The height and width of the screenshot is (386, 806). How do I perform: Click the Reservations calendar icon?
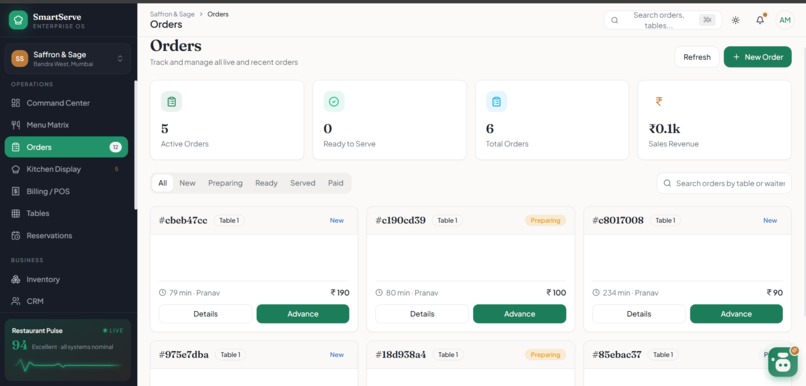point(16,235)
